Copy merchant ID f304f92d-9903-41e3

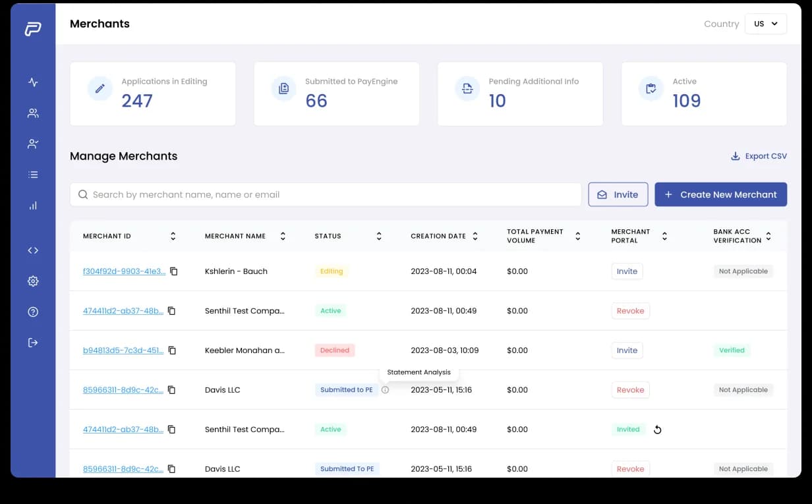(174, 271)
